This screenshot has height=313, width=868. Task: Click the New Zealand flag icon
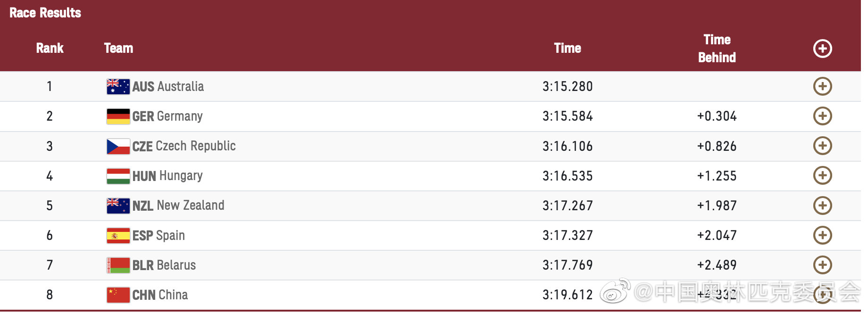(118, 206)
